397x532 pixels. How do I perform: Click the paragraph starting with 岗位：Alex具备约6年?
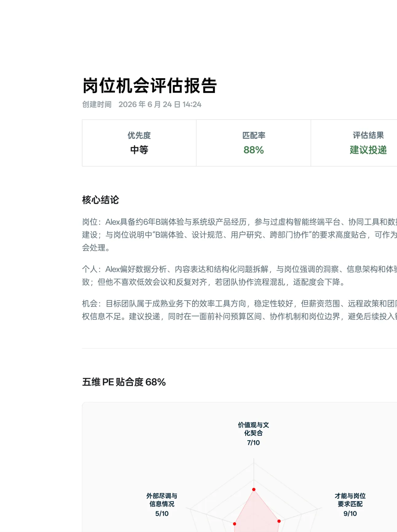[x=239, y=235]
